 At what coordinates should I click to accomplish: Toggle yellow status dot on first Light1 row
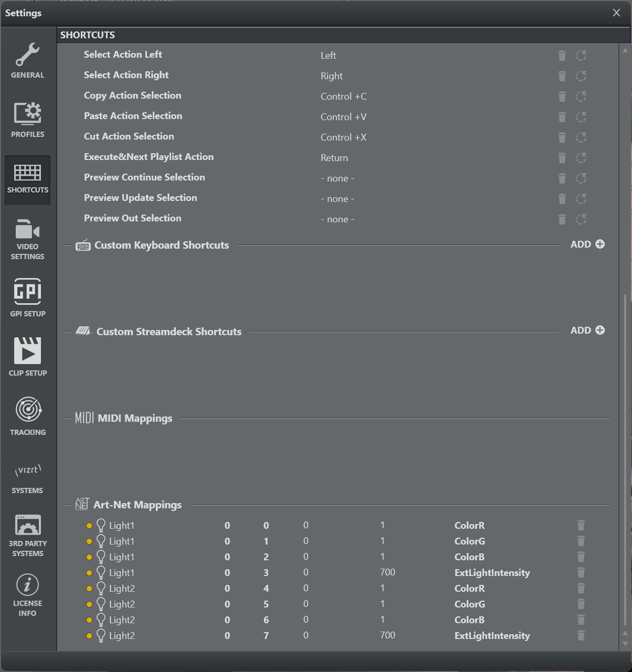pyautogui.click(x=89, y=526)
